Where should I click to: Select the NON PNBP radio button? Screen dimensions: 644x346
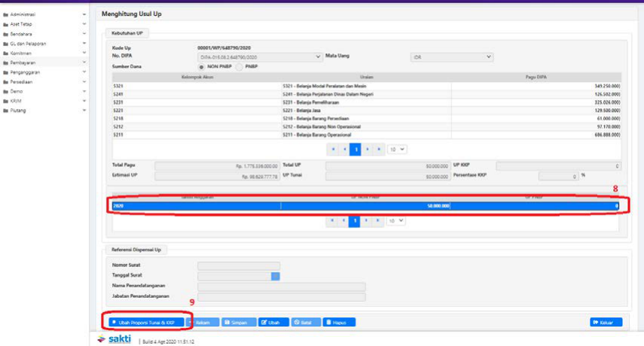point(202,66)
